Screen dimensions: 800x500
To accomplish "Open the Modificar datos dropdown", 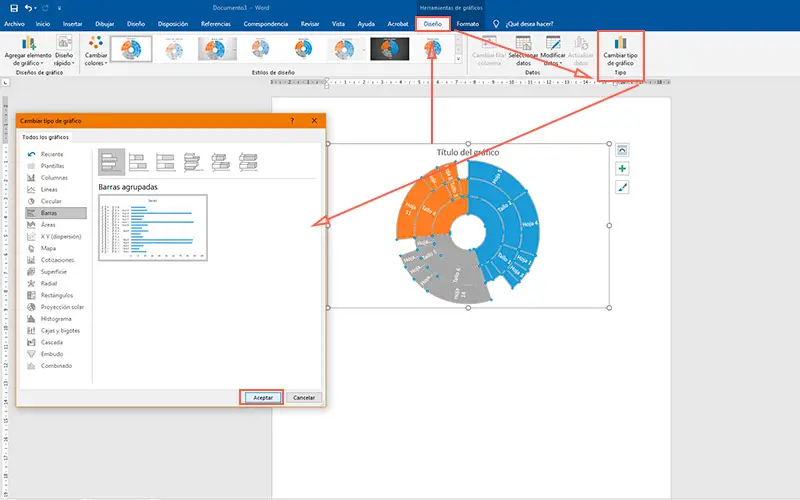I will point(553,51).
